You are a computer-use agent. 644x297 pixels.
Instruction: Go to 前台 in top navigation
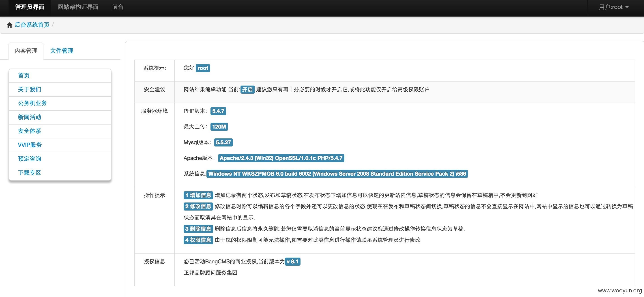[x=118, y=7]
